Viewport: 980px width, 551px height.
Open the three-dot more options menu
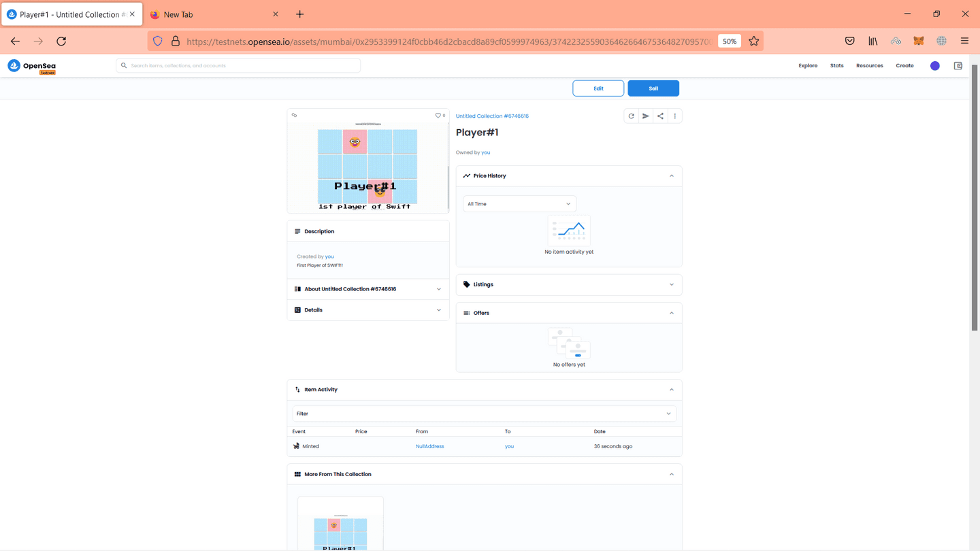click(674, 116)
